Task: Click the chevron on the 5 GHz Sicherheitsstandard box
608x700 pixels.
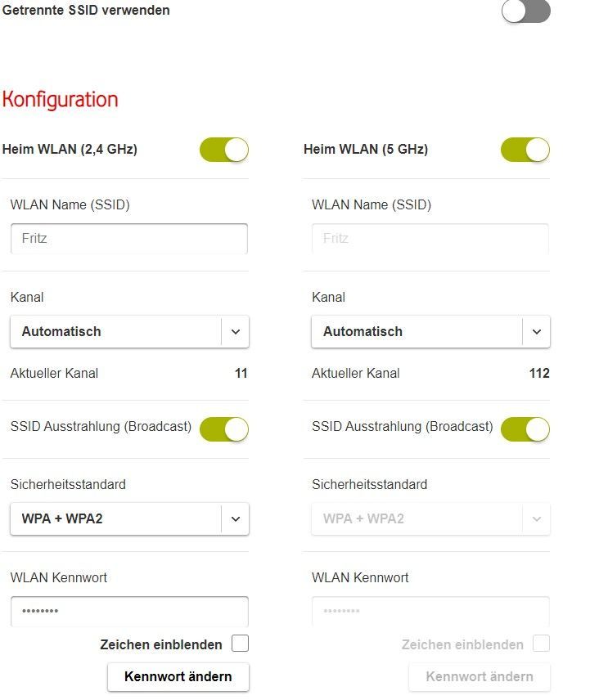Action: [x=537, y=518]
